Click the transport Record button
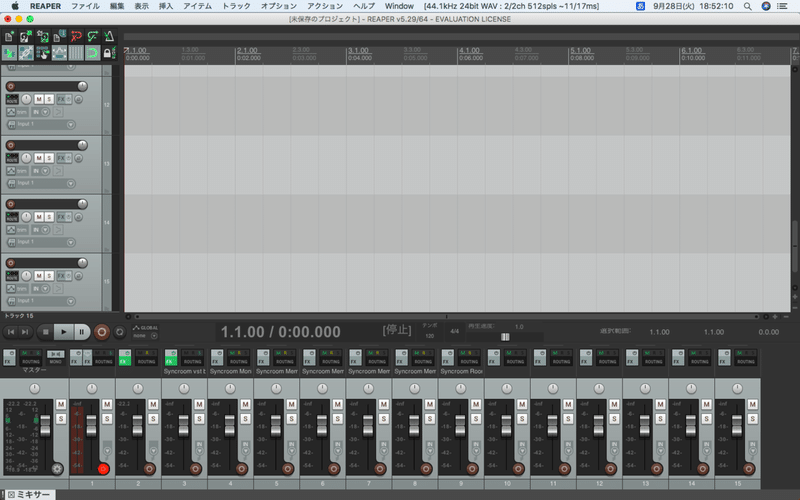The image size is (800, 500). pos(102,332)
